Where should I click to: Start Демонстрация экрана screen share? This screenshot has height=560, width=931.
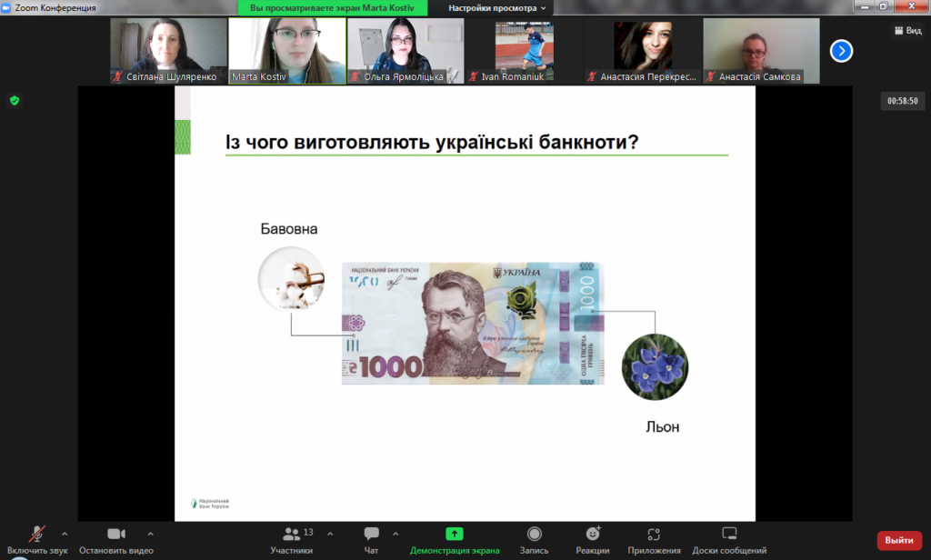[455, 540]
